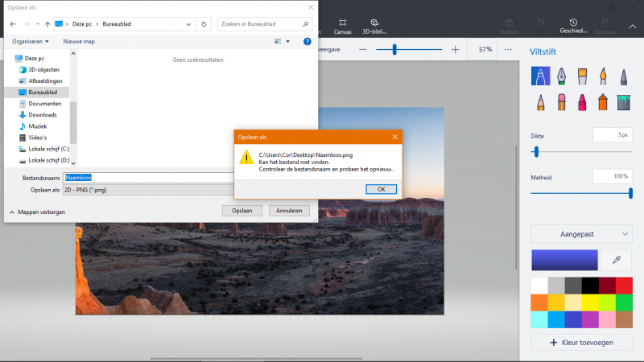Open the Canvas tool
Viewport: 644px width, 362px height.
pos(343,26)
